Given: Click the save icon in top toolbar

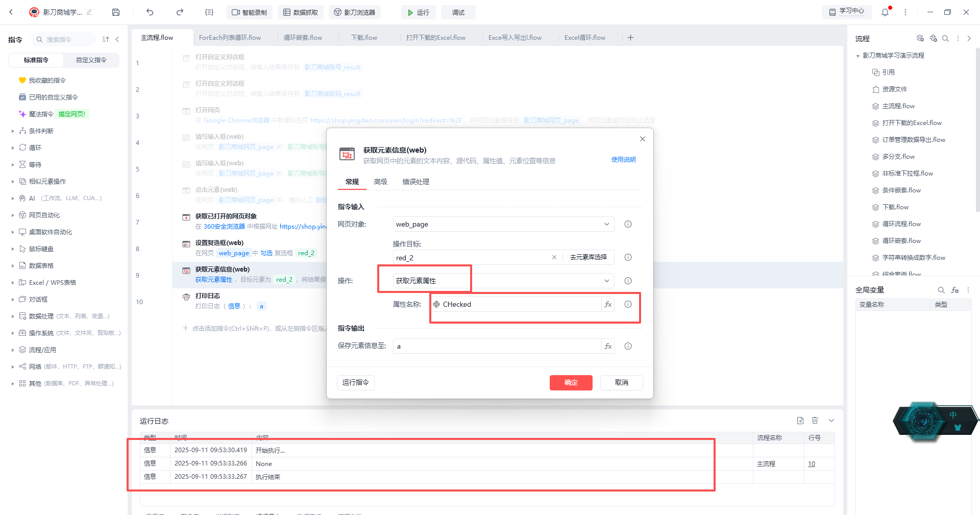Looking at the screenshot, I should tap(116, 12).
